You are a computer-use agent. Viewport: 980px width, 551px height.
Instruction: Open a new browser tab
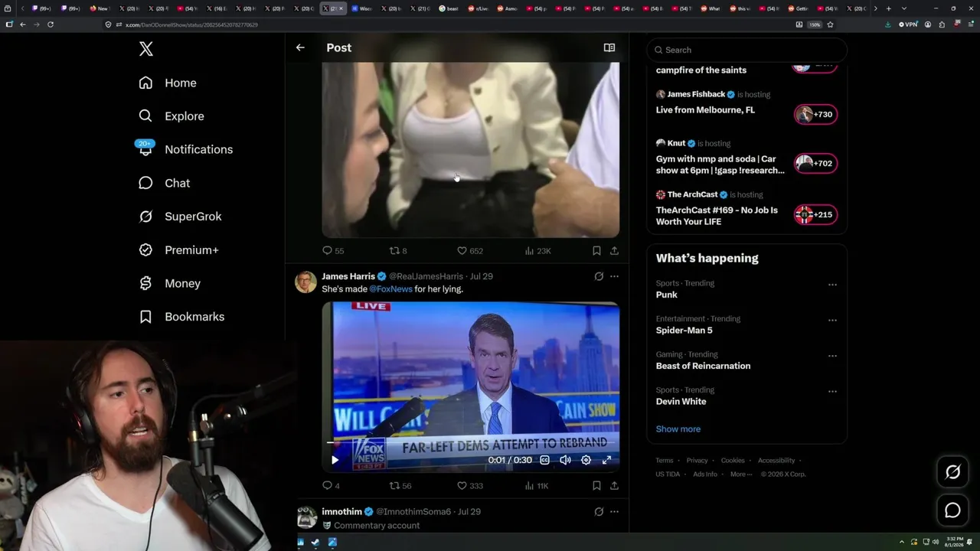(x=888, y=8)
